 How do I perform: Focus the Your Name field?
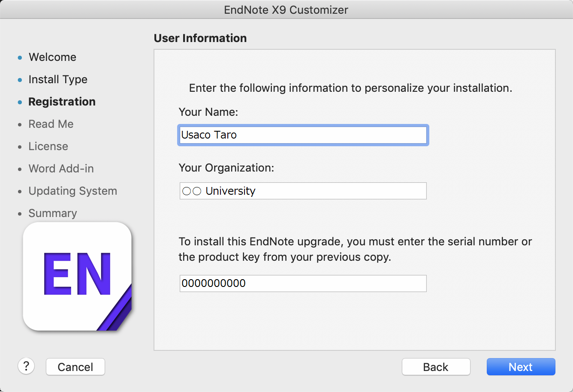[303, 135]
